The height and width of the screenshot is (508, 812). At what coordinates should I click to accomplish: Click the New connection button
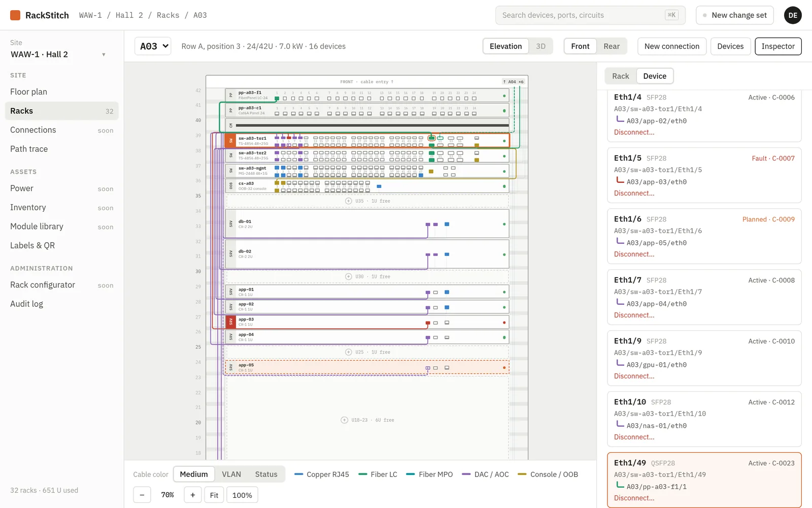[672, 46]
